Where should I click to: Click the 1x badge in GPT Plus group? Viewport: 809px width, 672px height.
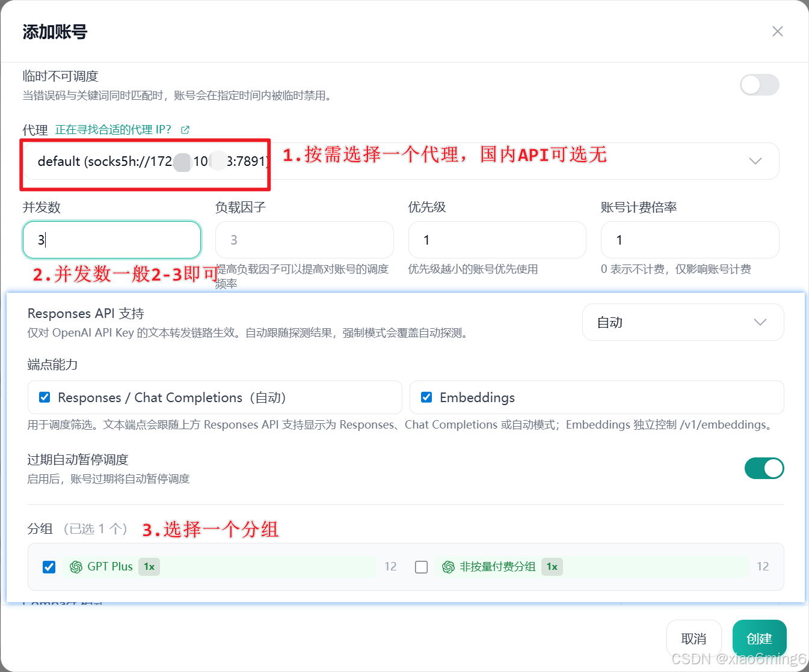click(x=149, y=567)
